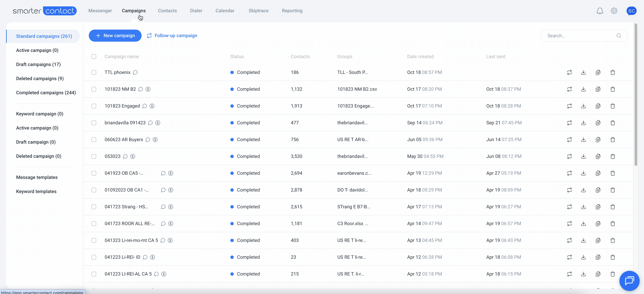Image resolution: width=644 pixels, height=294 pixels.
Task: Click the smarter contact logo
Action: [45, 11]
